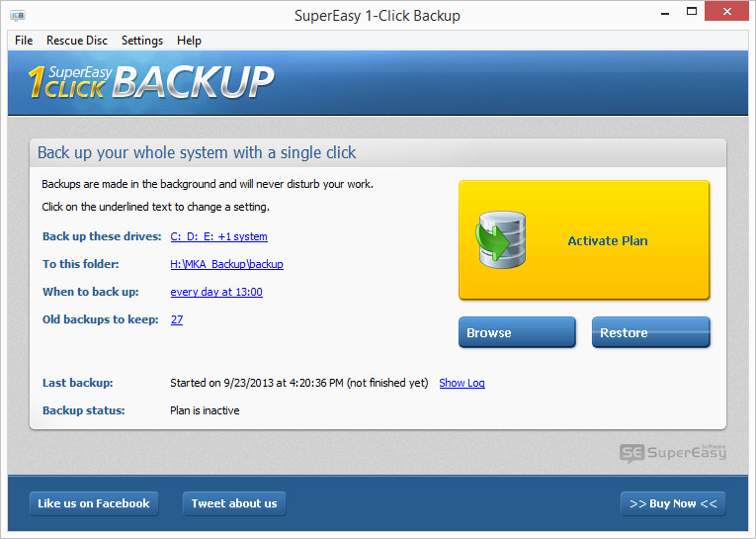The height and width of the screenshot is (539, 756).
Task: Click the 1-Click Backup banner logo
Action: (x=151, y=81)
